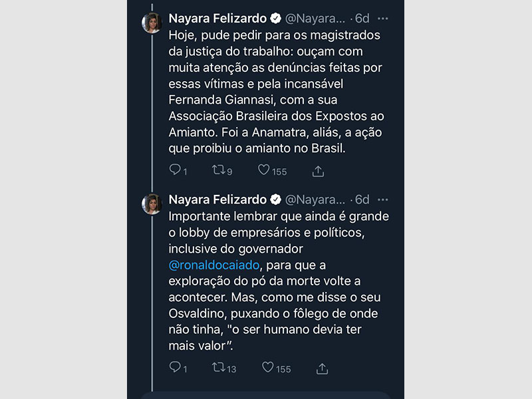
Task: Reply to the second tweet about lobby
Action: click(176, 367)
